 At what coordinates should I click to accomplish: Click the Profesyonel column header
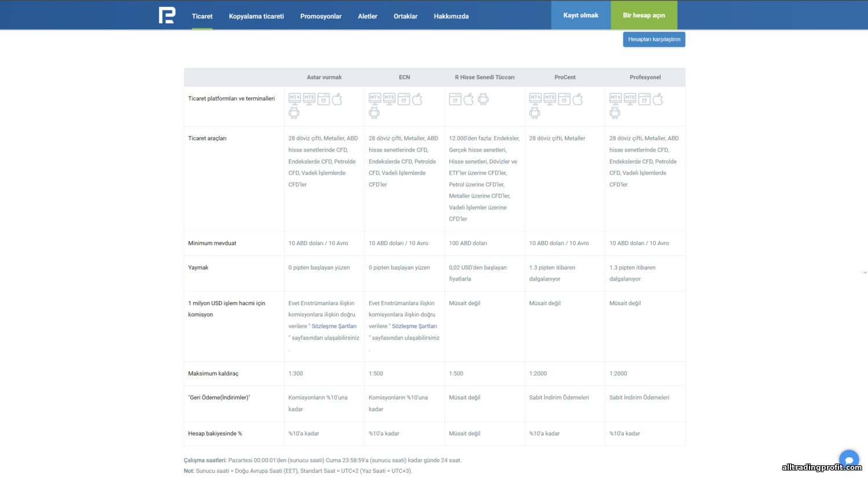click(645, 77)
